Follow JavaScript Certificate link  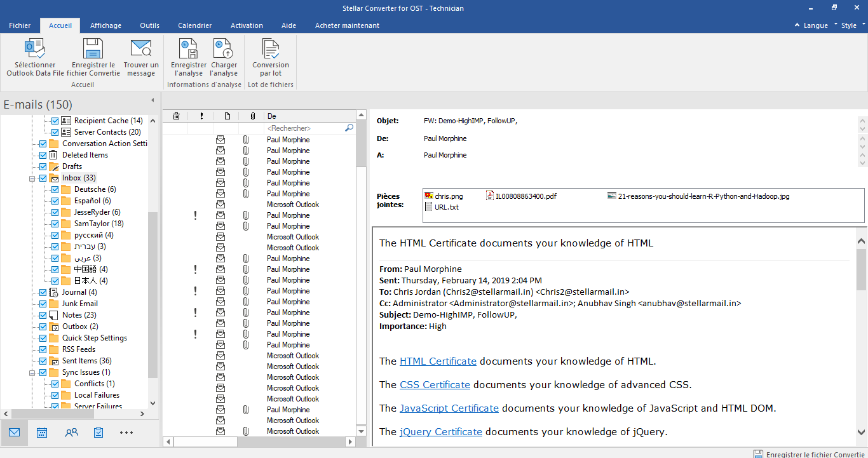click(449, 408)
